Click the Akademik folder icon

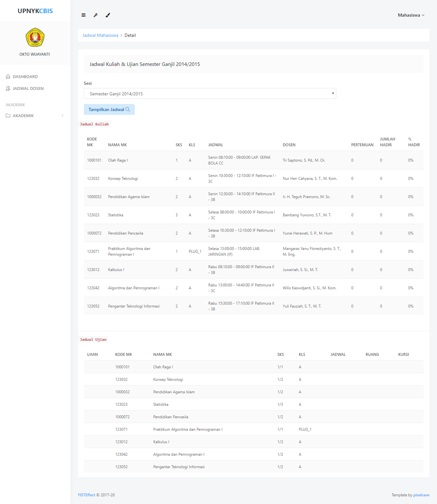(8, 116)
